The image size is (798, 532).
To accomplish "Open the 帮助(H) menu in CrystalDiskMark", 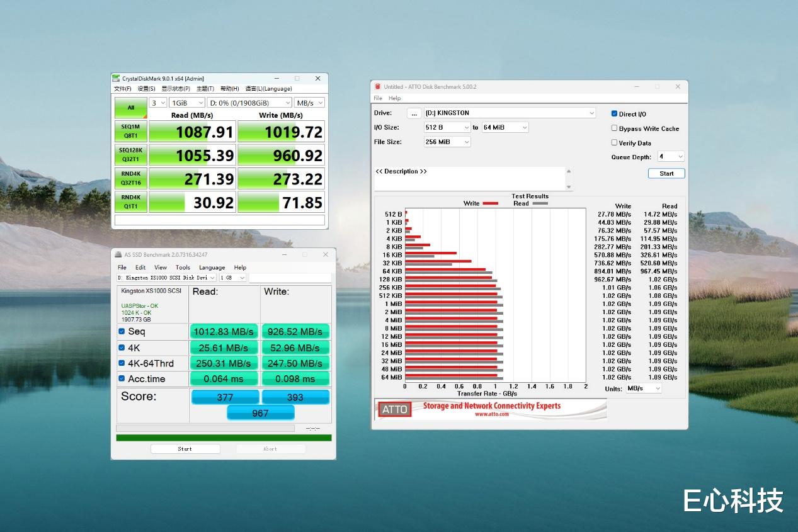I will pos(230,89).
